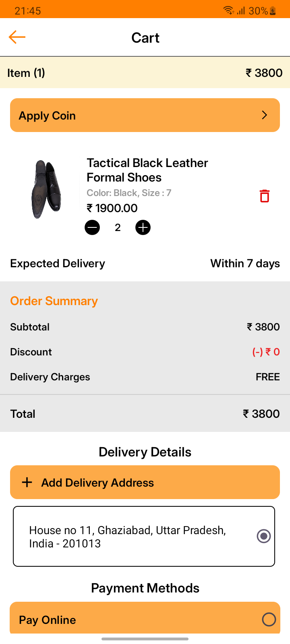This screenshot has height=644, width=290.
Task: Open Apply Coin chevron arrow
Action: (264, 115)
